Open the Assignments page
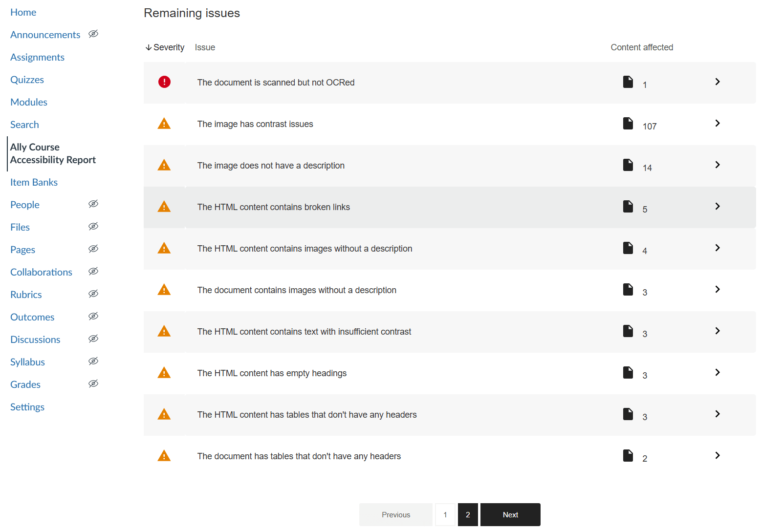Image resolution: width=783 pixels, height=532 pixels. point(37,57)
